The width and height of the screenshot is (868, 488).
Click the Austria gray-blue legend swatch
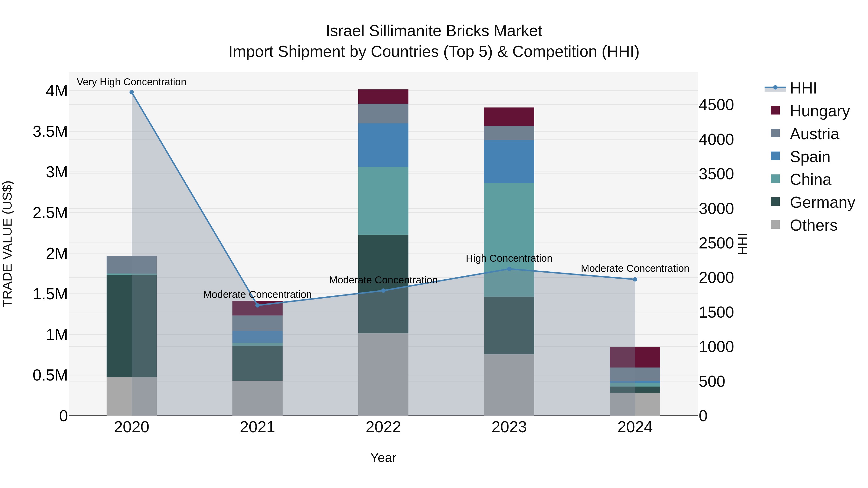(x=775, y=133)
